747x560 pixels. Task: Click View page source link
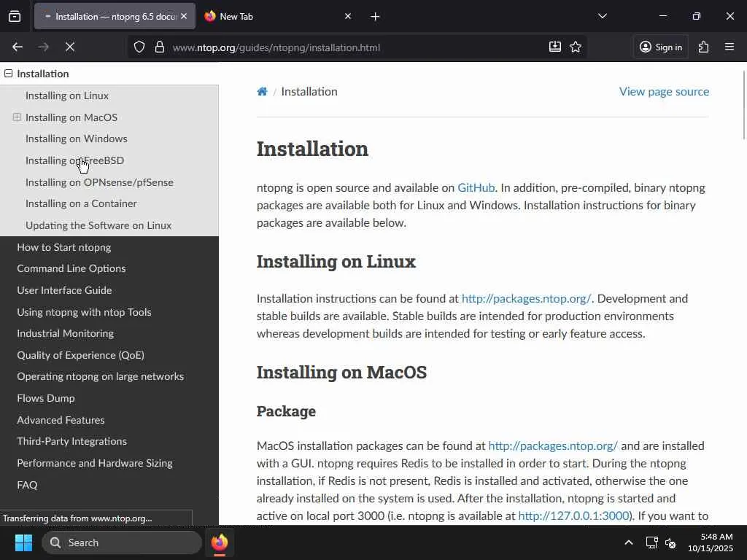point(664,91)
